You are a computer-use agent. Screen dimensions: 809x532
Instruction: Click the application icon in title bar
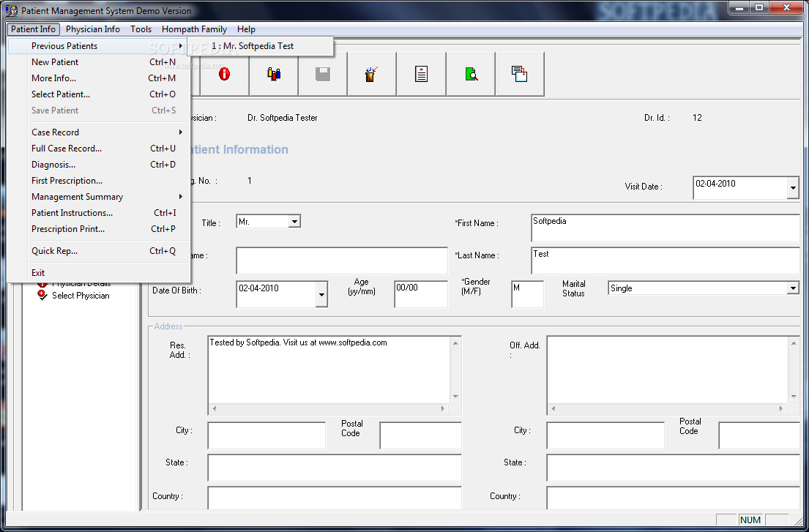pos(11,11)
